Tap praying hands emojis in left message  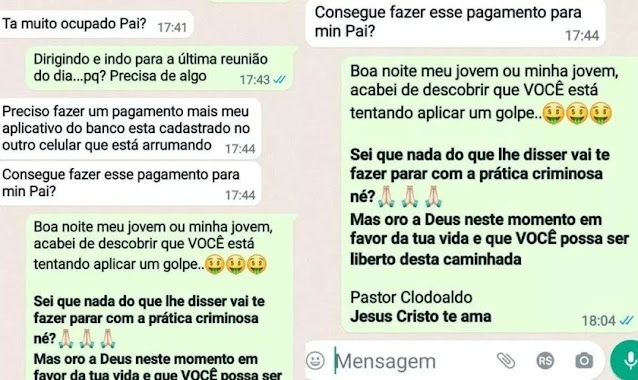coord(87,339)
